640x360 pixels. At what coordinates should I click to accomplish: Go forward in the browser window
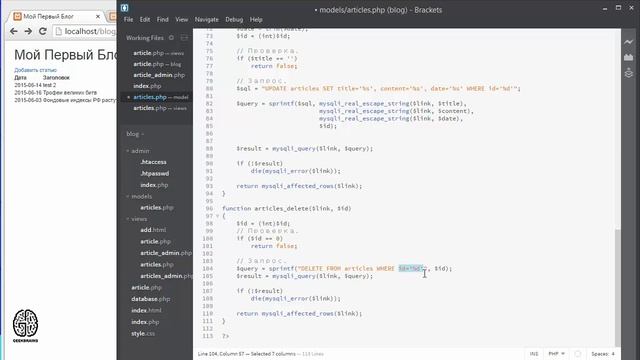pyautogui.click(x=28, y=31)
